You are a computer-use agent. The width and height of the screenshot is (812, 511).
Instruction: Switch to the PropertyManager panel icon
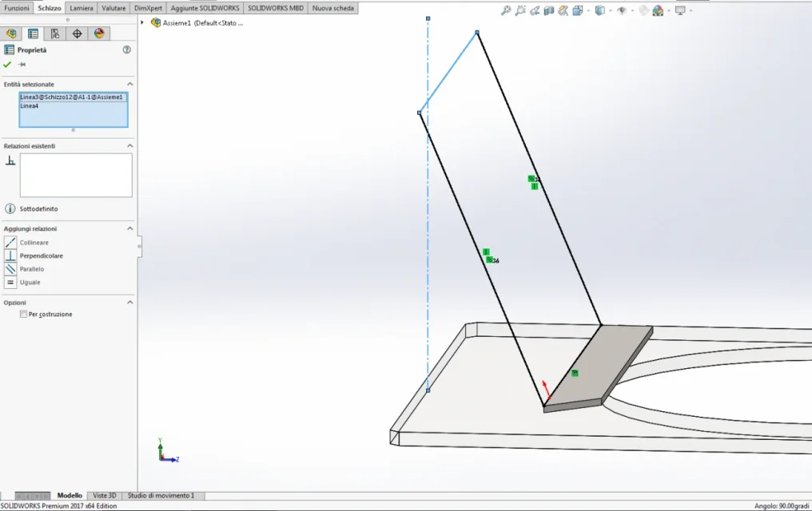pos(33,34)
